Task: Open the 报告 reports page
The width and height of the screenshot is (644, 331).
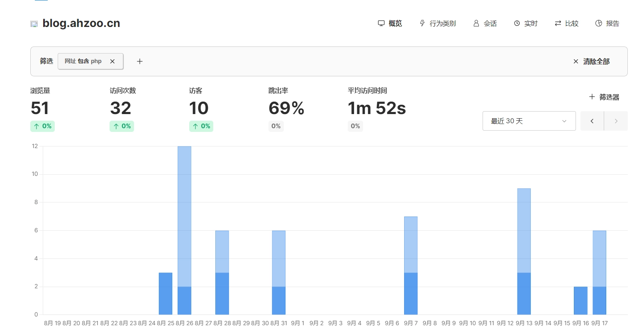Action: (x=607, y=24)
